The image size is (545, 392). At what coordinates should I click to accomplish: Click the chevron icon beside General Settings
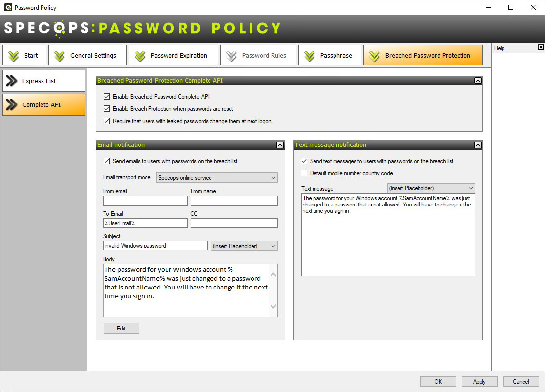60,56
